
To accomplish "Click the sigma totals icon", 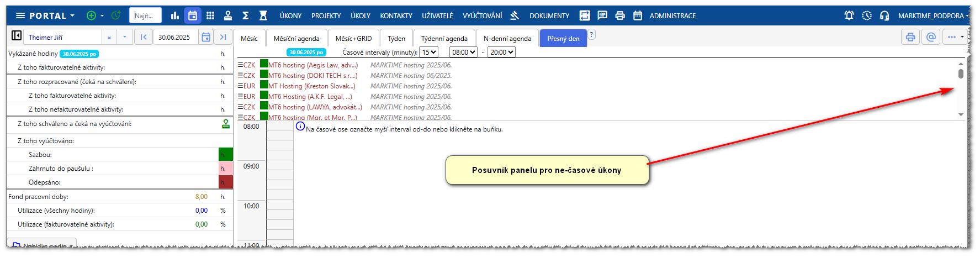I will tap(246, 15).
